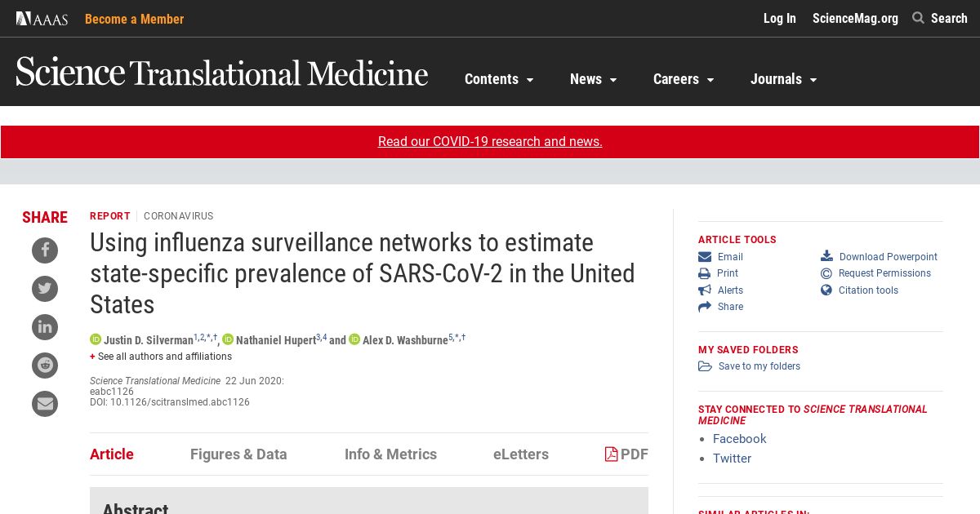Click the envelope email share icon
Image resolution: width=980 pixels, height=514 pixels.
pyautogui.click(x=45, y=404)
